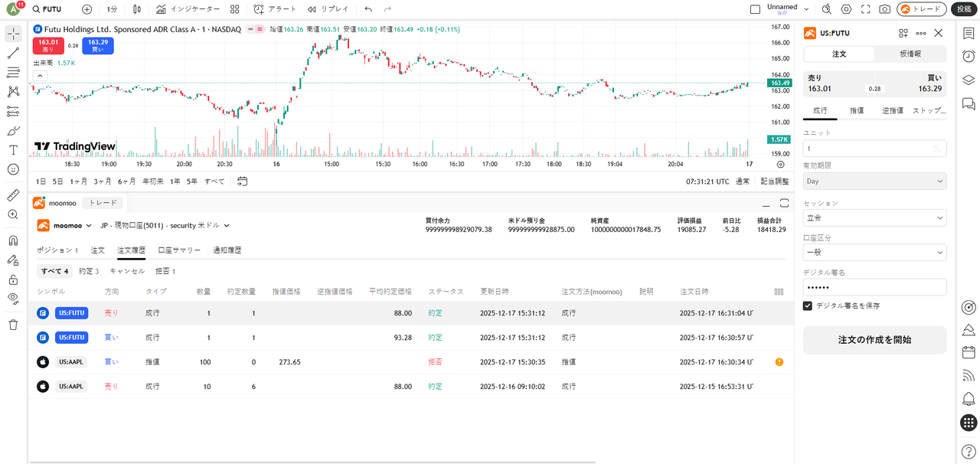The image size is (980, 464).
Task: Select the text annotation tool
Action: click(x=13, y=150)
